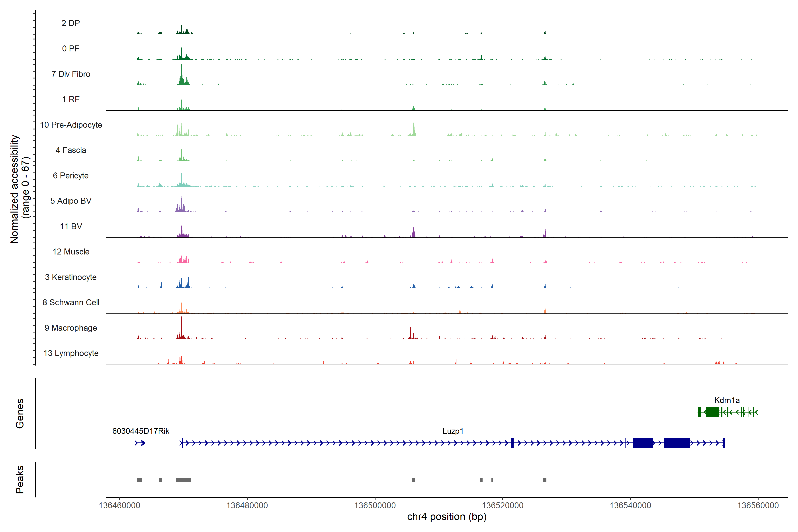
Task: Click the '2 DP' track label
Action: pyautogui.click(x=71, y=23)
